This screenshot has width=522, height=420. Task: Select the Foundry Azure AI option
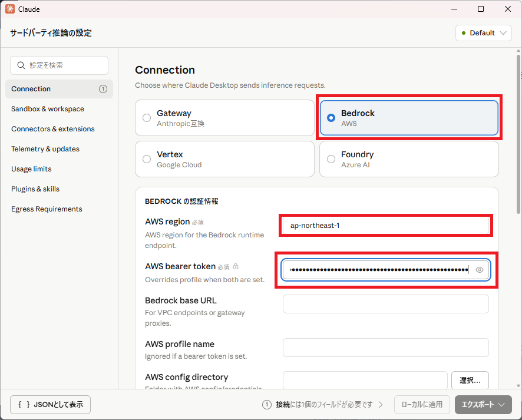click(x=409, y=159)
